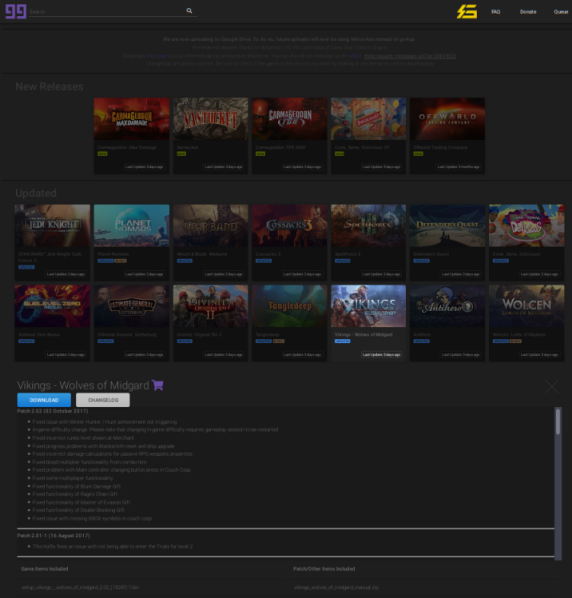The image size is (572, 598).
Task: Open the Nantucket game thumbnail
Action: pos(210,119)
